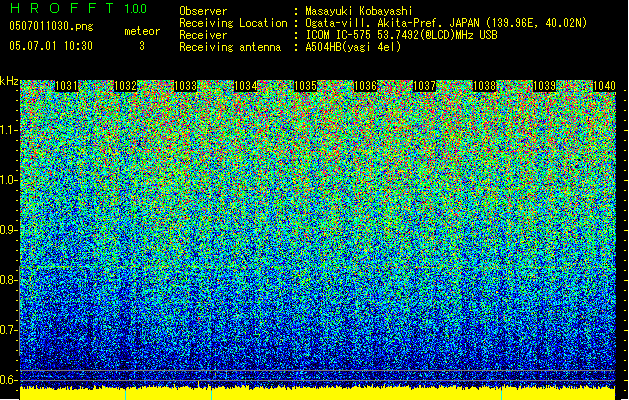Click the Observer name Masayuki Kobayashi
The width and height of the screenshot is (629, 400).
tap(359, 11)
